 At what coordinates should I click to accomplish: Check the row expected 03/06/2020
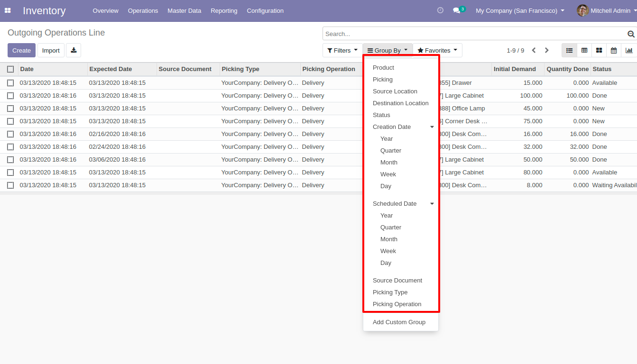click(10, 160)
